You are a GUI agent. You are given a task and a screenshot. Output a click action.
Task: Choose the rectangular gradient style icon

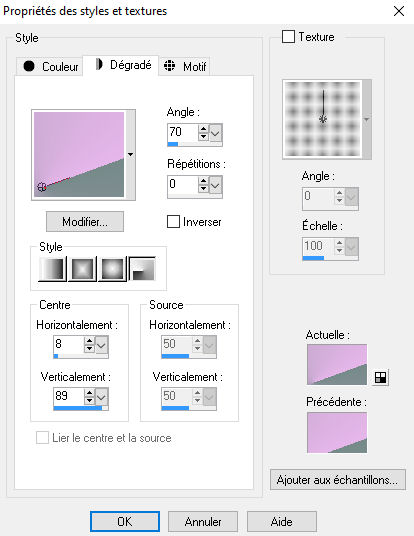click(82, 269)
